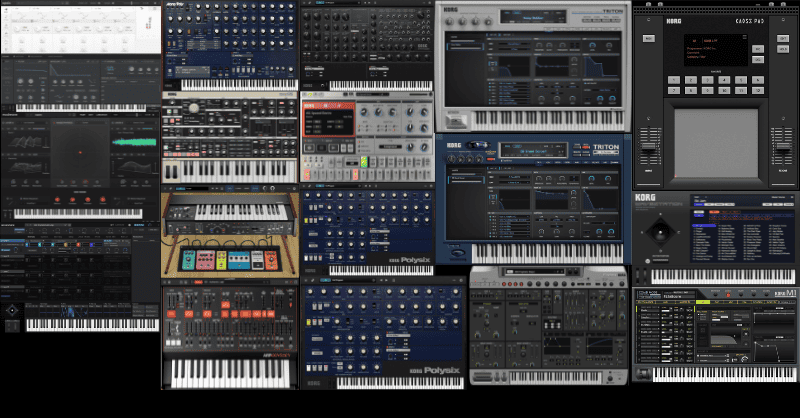Click the Polysix logo in the lower Polysix window
The image size is (800, 418).
pyautogui.click(x=434, y=371)
